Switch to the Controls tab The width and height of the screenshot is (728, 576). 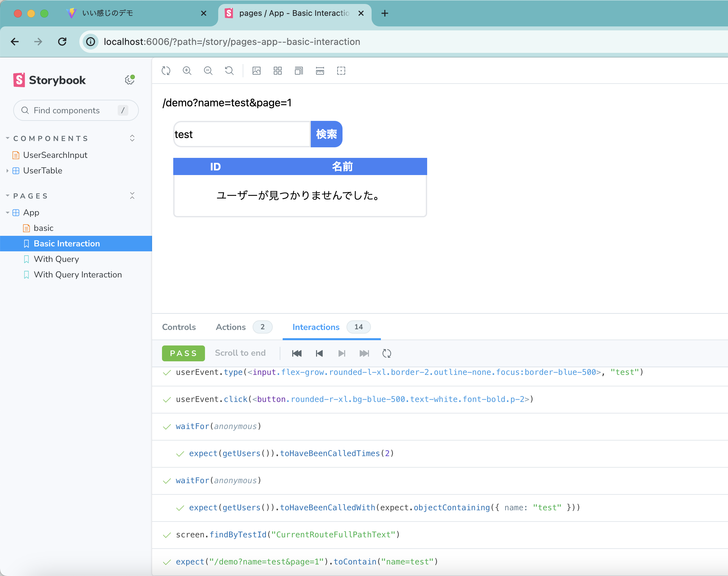(x=179, y=327)
